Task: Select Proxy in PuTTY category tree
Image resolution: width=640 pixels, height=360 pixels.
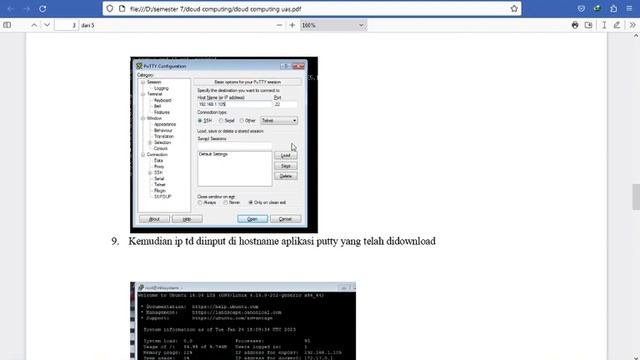Action: click(x=159, y=167)
